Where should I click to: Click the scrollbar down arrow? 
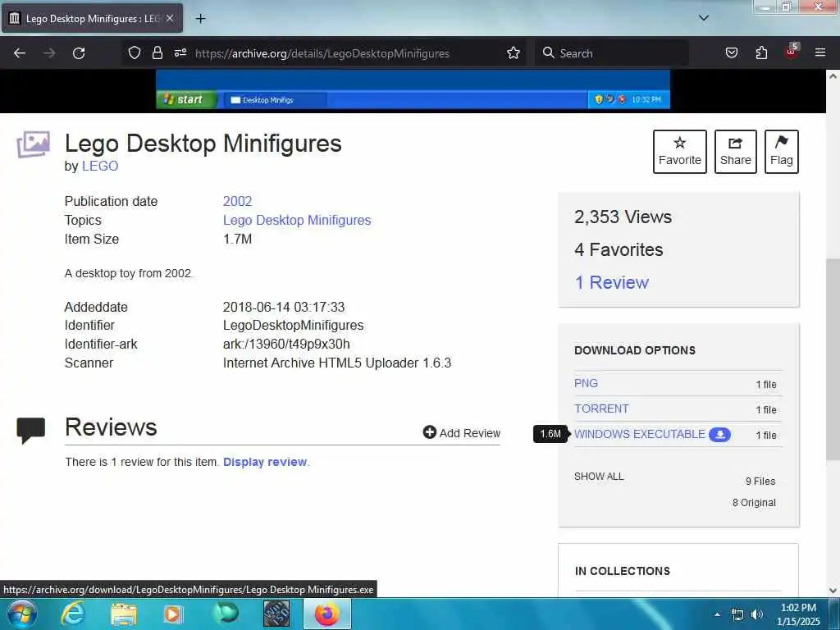pos(833,591)
